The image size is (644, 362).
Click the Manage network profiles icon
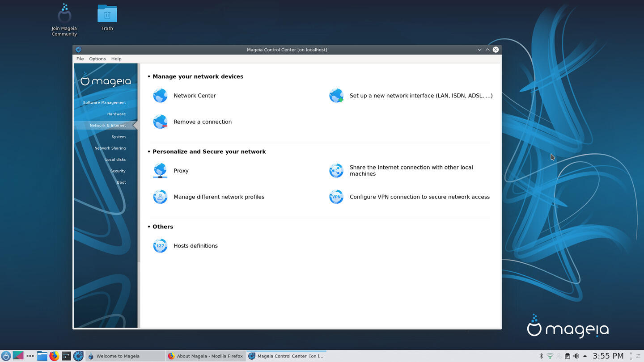point(160,197)
